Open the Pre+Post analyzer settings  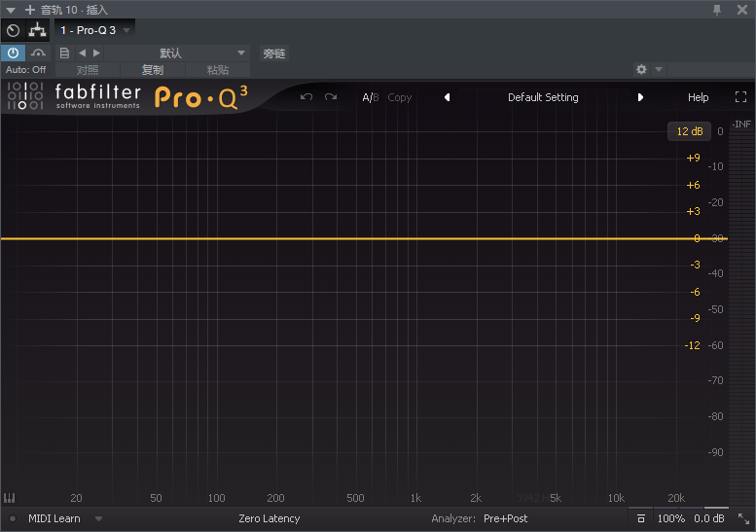tap(505, 518)
